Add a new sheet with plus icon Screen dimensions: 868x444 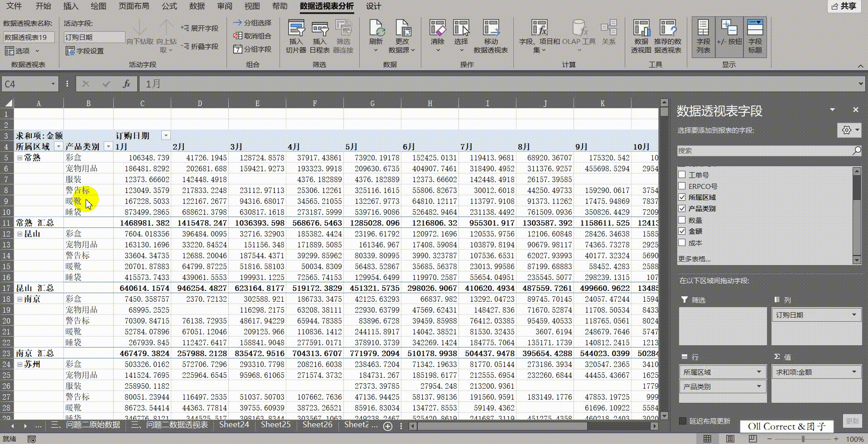point(388,426)
